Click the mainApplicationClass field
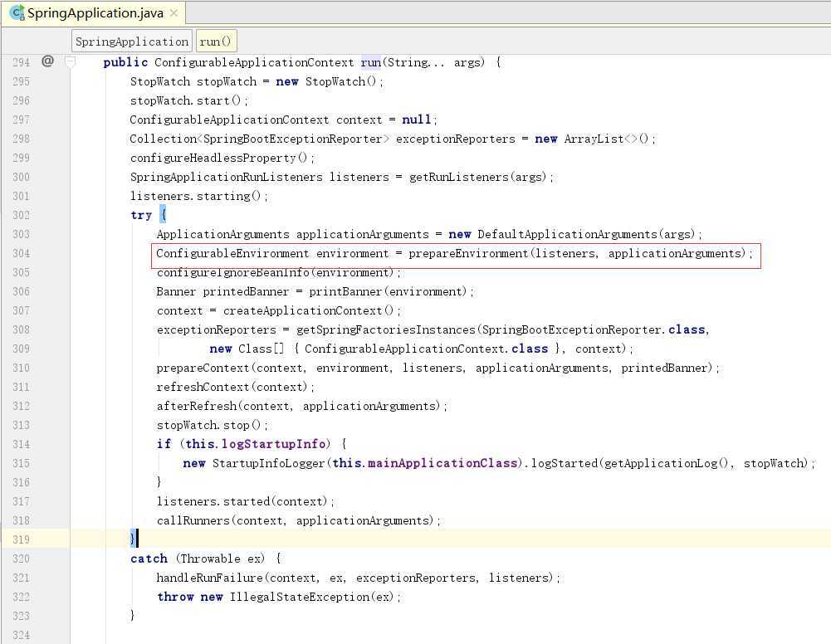The width and height of the screenshot is (831, 644). tap(442, 463)
